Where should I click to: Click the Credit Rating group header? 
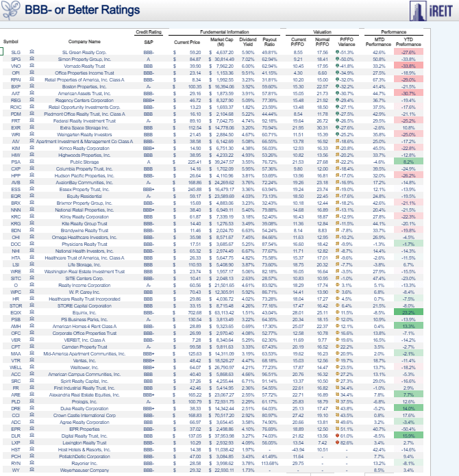(x=149, y=32)
